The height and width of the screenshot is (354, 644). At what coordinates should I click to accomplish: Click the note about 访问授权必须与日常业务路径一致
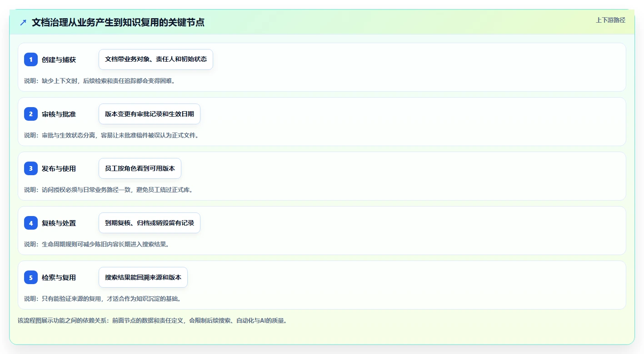click(108, 190)
